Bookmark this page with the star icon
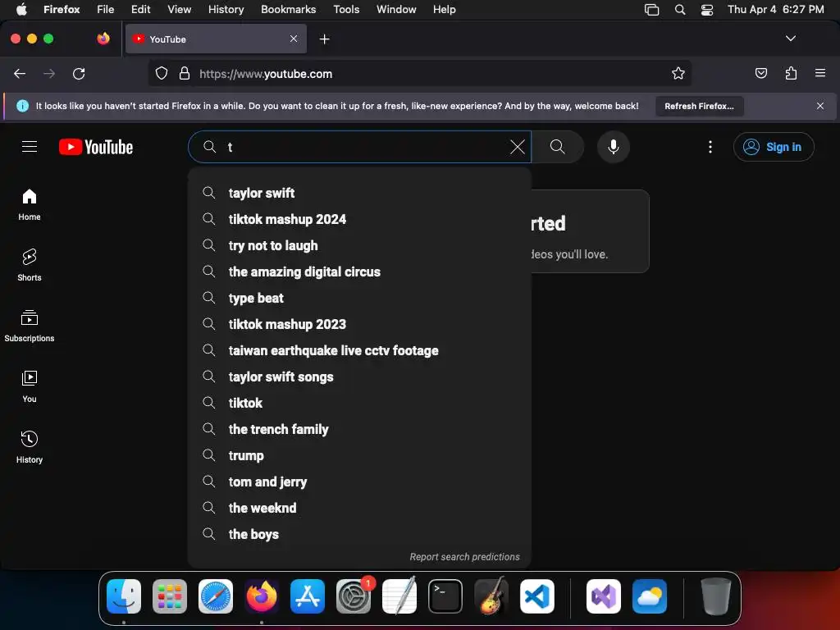This screenshot has width=840, height=630. tap(678, 74)
